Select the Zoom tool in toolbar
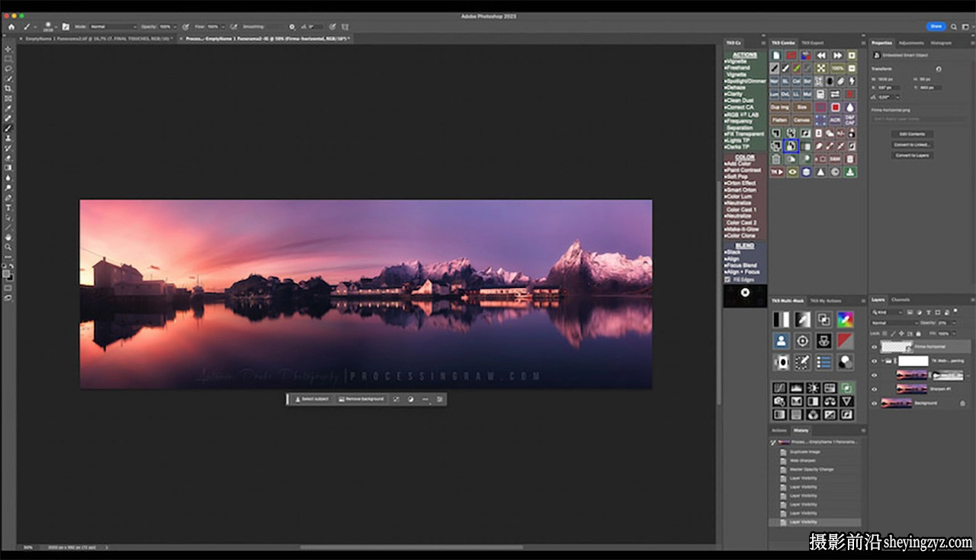The width and height of the screenshot is (976, 560). coord(8,247)
